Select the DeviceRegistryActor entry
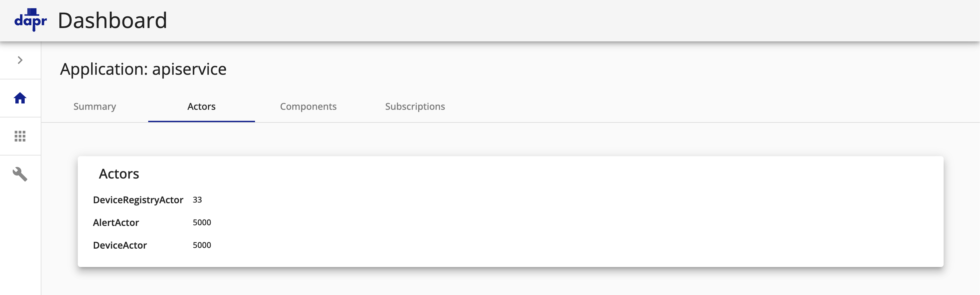The width and height of the screenshot is (980, 295). pyautogui.click(x=138, y=200)
